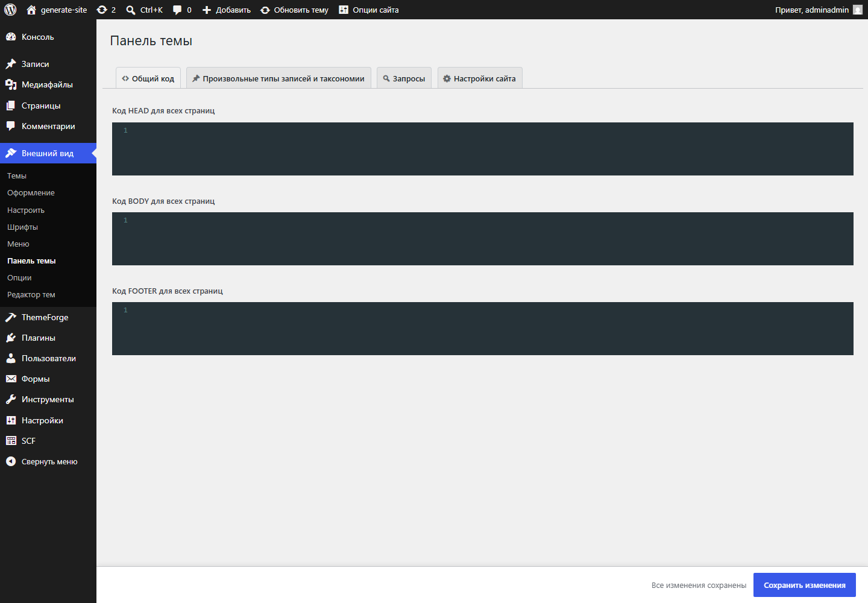
Task: Open the Меню submenu link
Action: pos(18,244)
